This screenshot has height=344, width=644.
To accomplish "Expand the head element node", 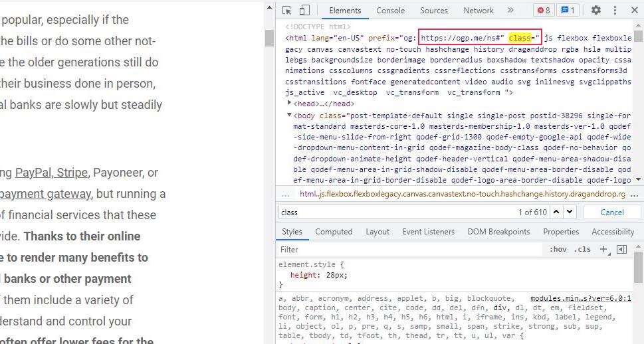I will [x=289, y=103].
